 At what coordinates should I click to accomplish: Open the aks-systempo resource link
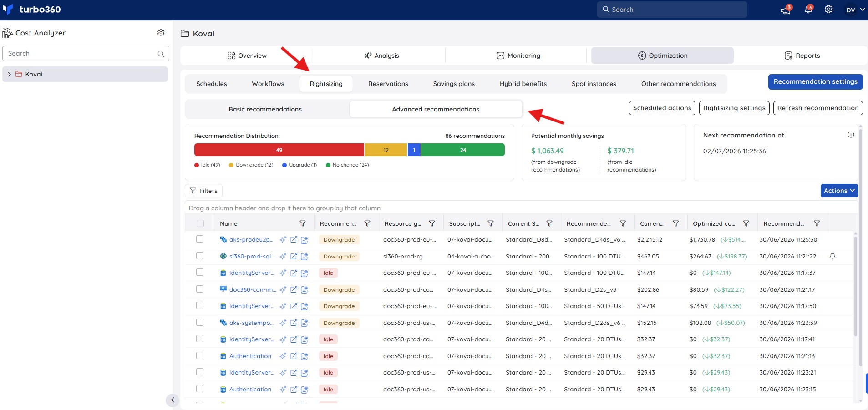251,323
